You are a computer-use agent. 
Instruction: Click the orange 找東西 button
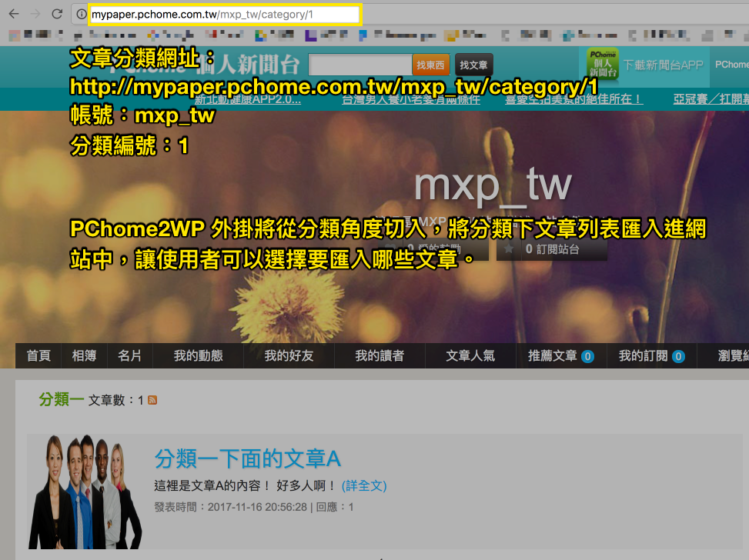point(430,65)
